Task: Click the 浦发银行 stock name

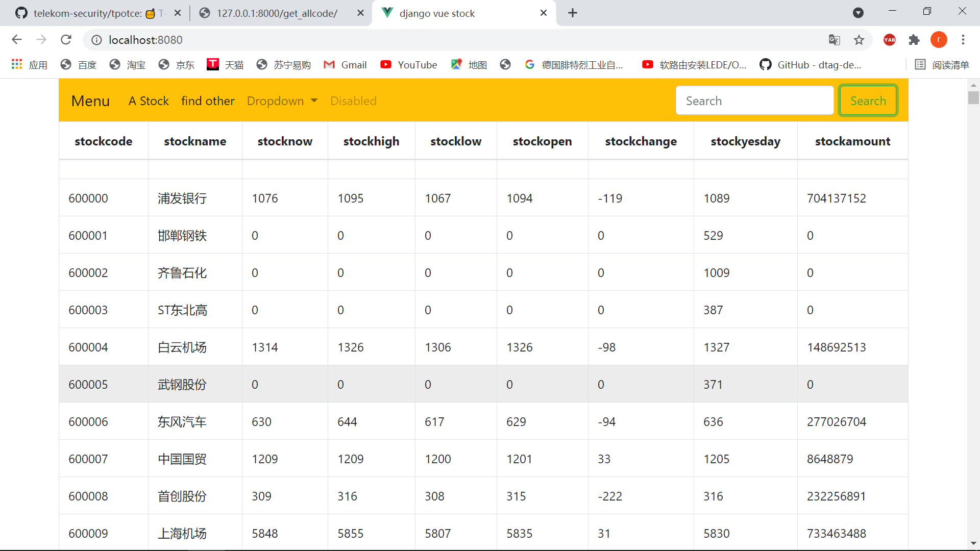Action: coord(182,198)
